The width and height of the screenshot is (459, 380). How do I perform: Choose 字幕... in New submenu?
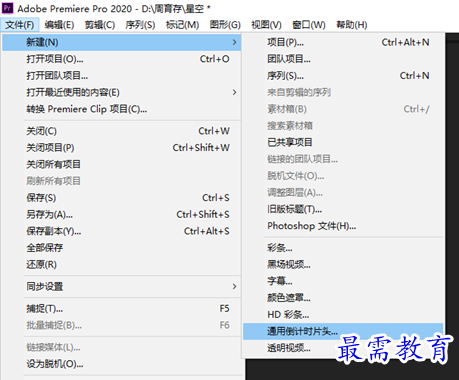coord(343,281)
